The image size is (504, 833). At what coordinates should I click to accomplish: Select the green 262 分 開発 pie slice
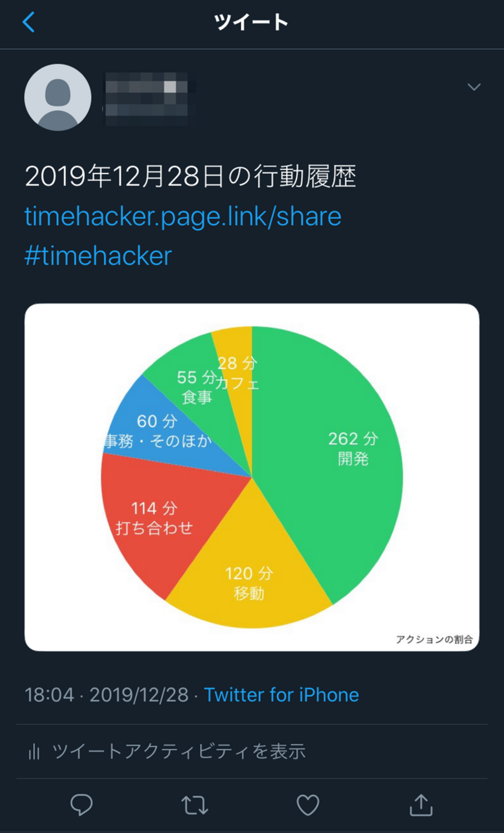click(341, 465)
